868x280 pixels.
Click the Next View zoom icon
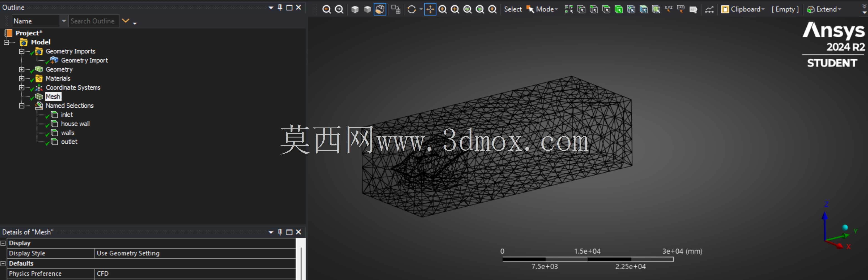click(339, 10)
